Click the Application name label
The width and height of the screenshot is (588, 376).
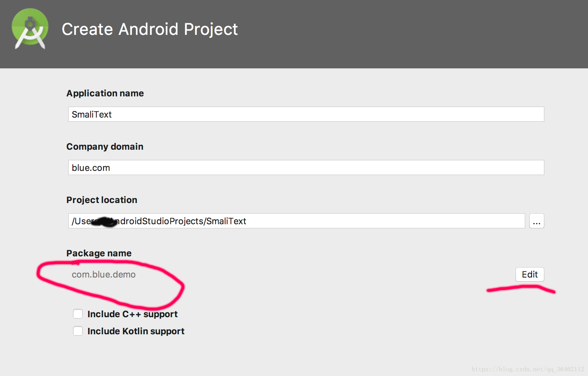click(x=105, y=93)
